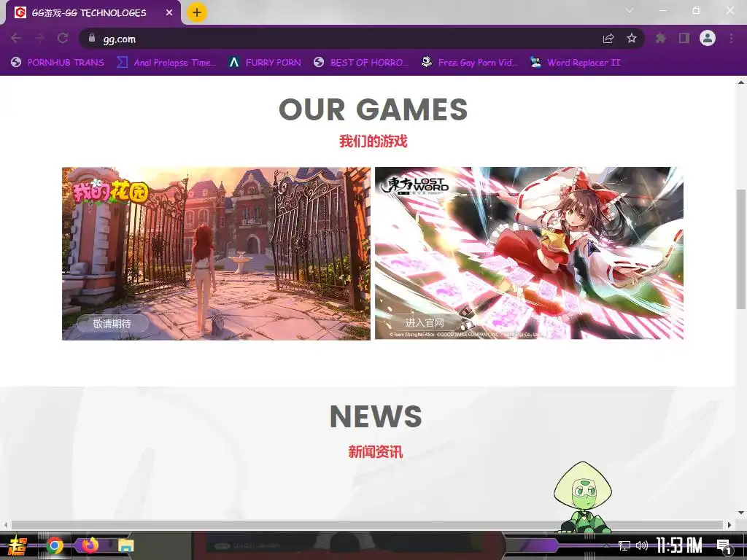Open the Word Replacer II bookmark
Viewport: 747px width, 560px height.
(x=575, y=63)
